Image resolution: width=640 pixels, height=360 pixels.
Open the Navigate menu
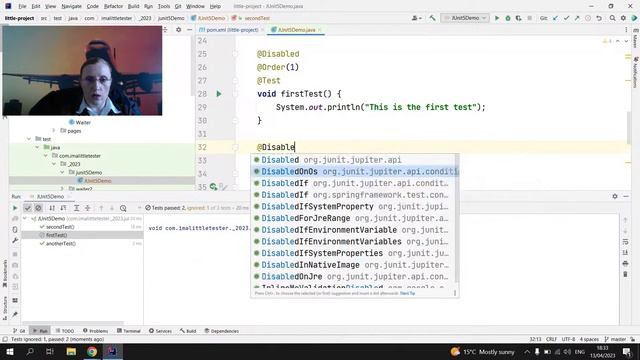[x=71, y=7]
